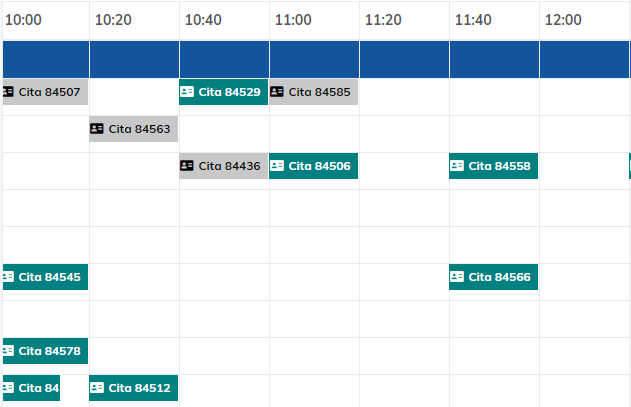
Task: Select the Cita 84566 appointment text
Action: 500,277
